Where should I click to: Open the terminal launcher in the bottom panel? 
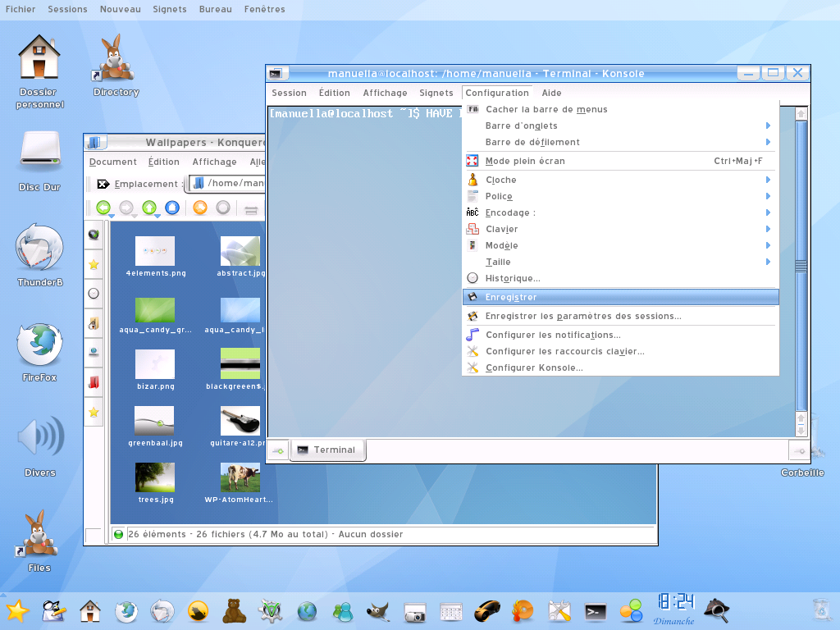pyautogui.click(x=596, y=611)
